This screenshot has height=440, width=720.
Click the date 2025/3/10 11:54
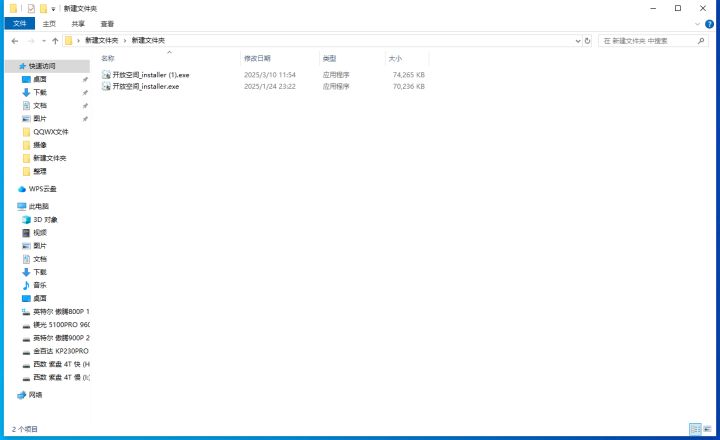pos(270,74)
